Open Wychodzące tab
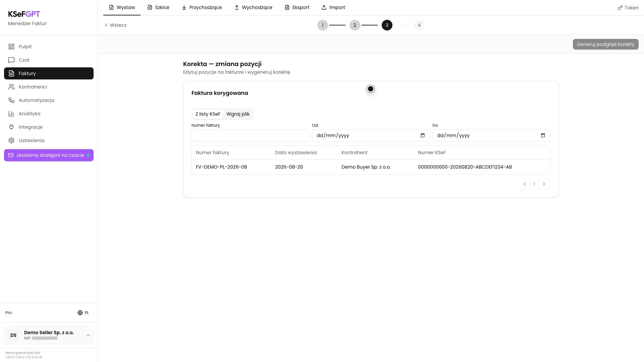The width and height of the screenshot is (644, 362). (x=253, y=7)
